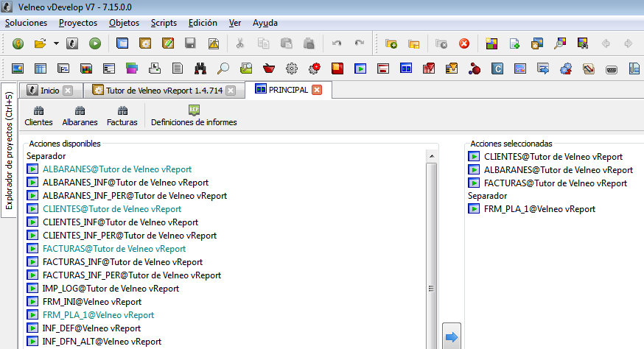Click the printer object icon

155,68
